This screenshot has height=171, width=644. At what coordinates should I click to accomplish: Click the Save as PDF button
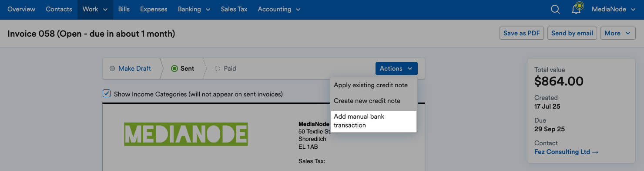(x=522, y=33)
